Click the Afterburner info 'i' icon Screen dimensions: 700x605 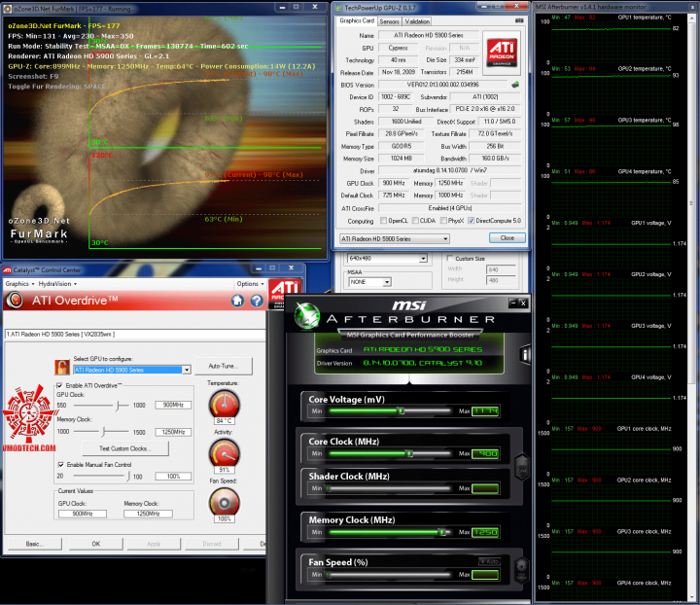point(525,354)
